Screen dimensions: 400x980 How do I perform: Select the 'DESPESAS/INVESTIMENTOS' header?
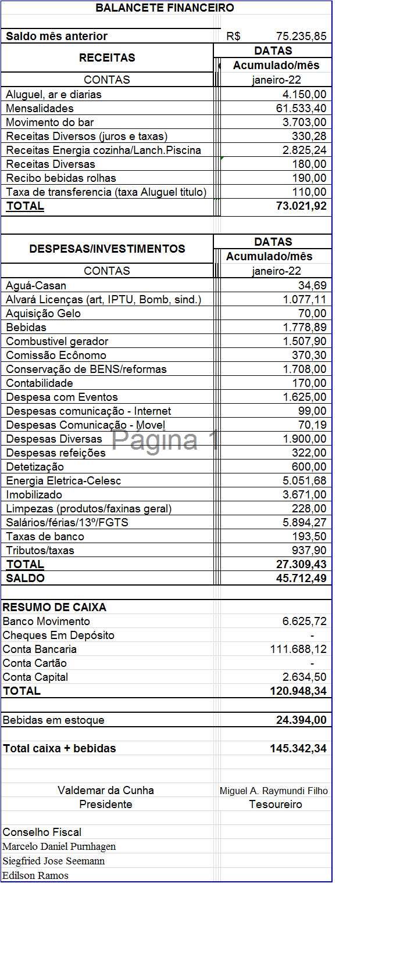[x=107, y=249]
